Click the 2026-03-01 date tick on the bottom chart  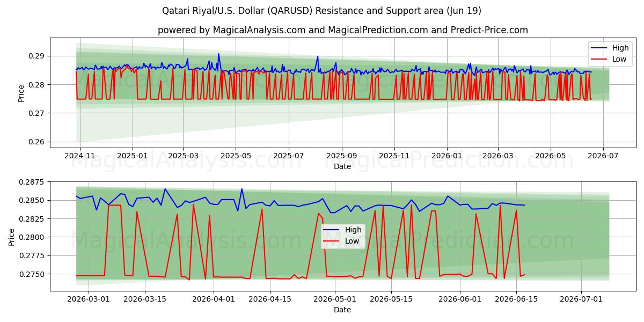pos(88,299)
